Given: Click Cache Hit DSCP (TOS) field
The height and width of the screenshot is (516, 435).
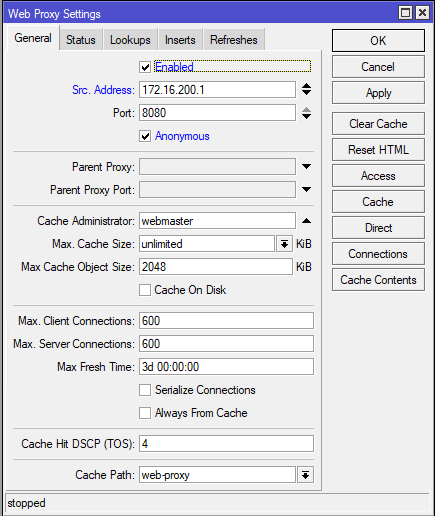Looking at the screenshot, I should [226, 444].
